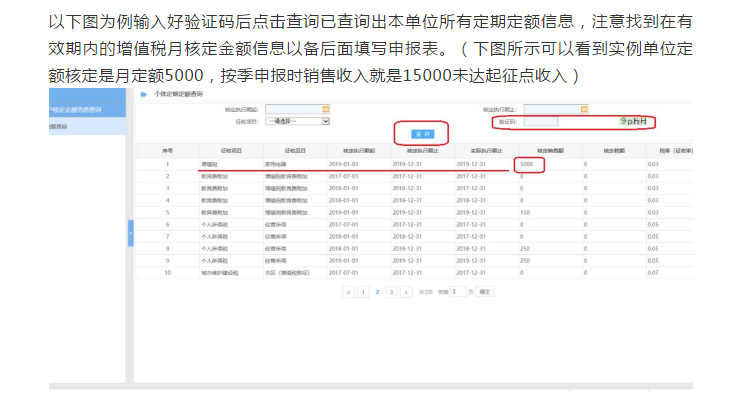Click row number 6 in the table
Viewport: 751px width, 415px height.
(x=168, y=224)
